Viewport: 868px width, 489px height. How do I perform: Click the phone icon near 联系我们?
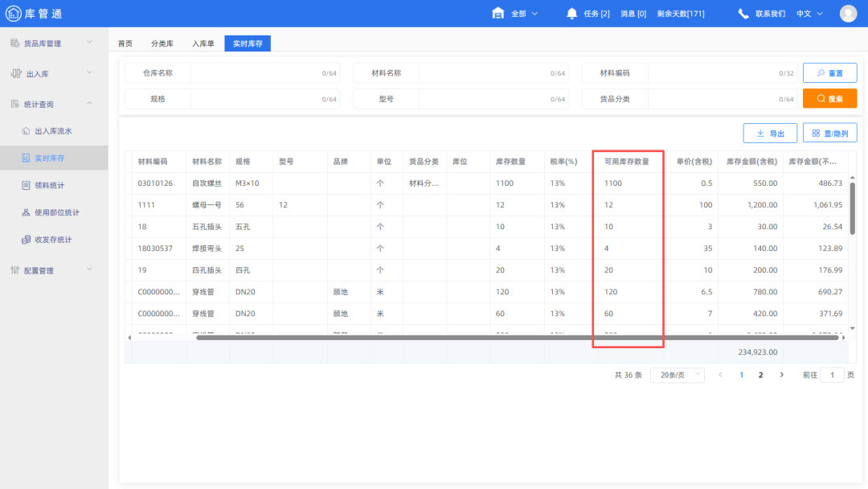pyautogui.click(x=743, y=12)
